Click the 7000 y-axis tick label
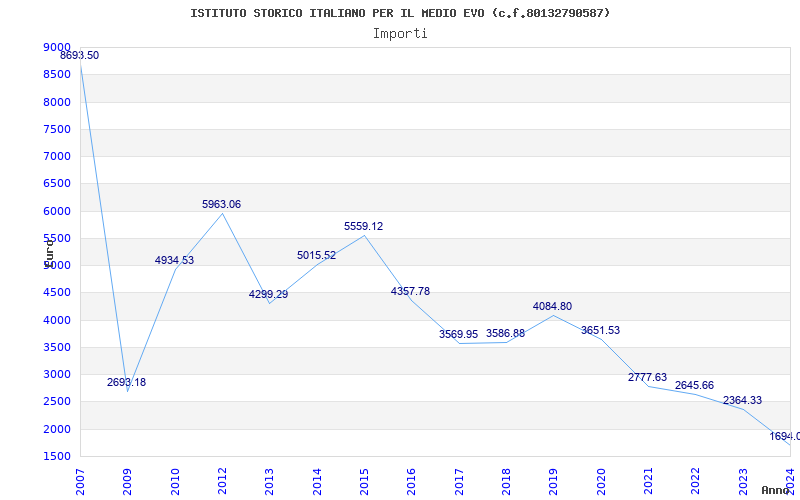800x500 pixels. 57,156
